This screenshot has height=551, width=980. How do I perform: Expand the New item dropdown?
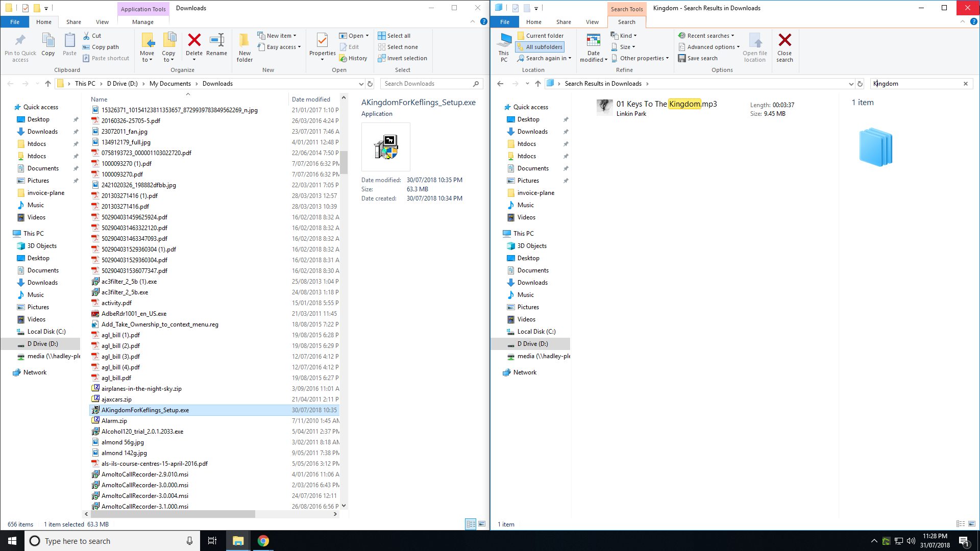tap(277, 36)
